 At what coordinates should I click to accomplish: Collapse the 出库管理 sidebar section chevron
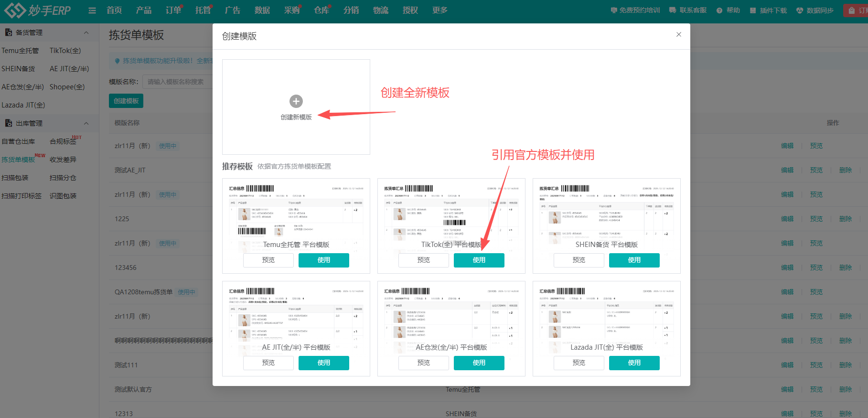pos(86,123)
